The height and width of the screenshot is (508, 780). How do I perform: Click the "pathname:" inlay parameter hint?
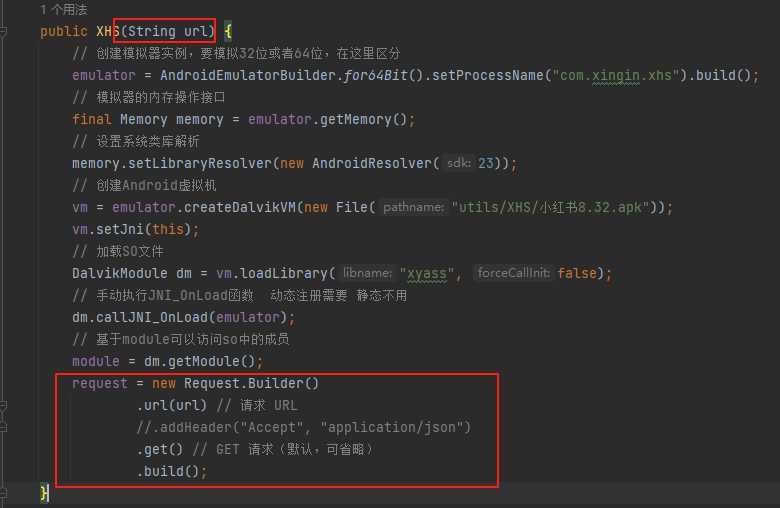[413, 207]
